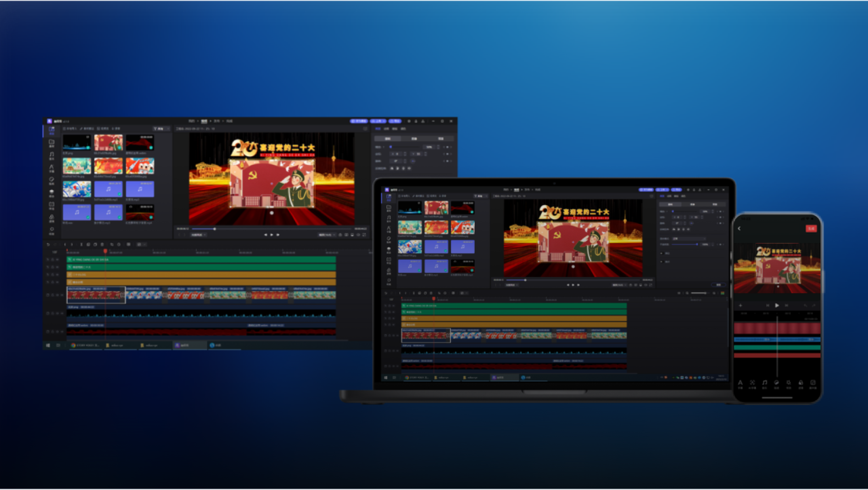Click preview progress slider handle in desktop window
The image size is (868, 490).
(x=214, y=229)
